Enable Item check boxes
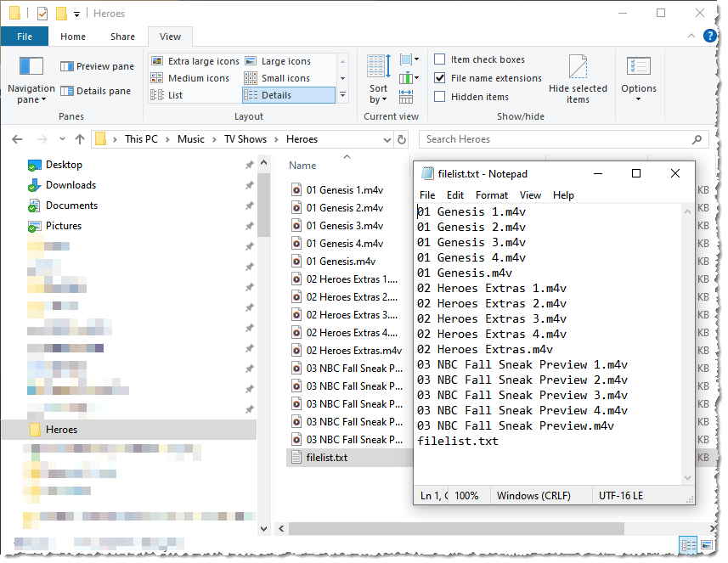 click(439, 59)
